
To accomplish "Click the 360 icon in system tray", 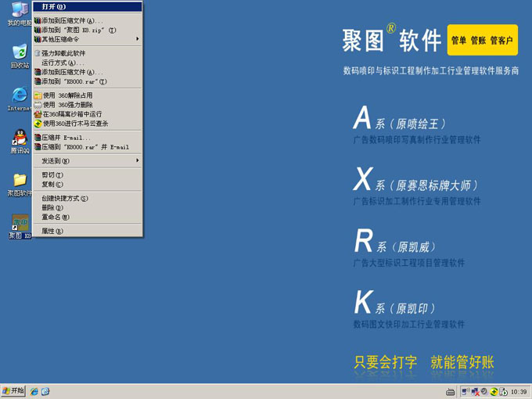I will [494, 391].
